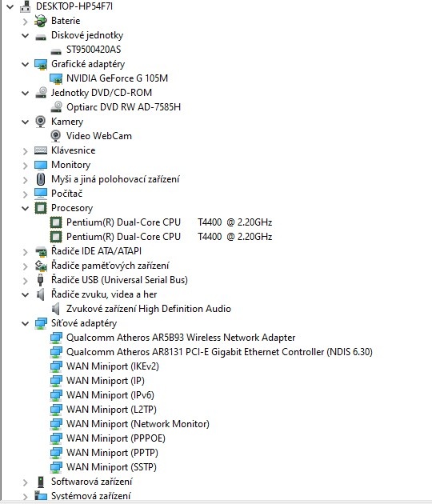Select the second Pentium Dual-Core CPU entry

[x=169, y=237]
